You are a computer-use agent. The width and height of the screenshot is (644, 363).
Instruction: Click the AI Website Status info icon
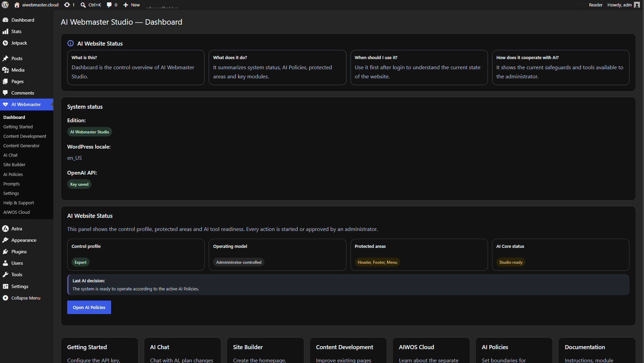pyautogui.click(x=71, y=43)
